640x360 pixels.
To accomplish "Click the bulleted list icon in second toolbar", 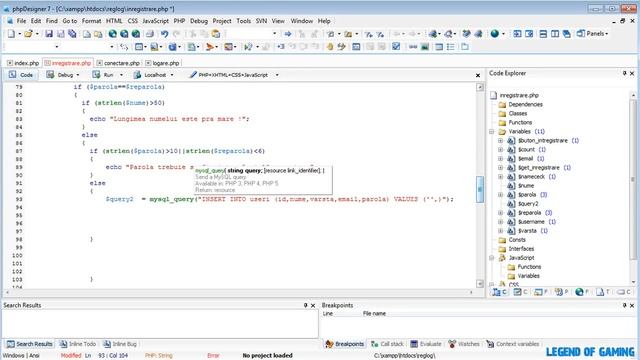I will pos(451,47).
